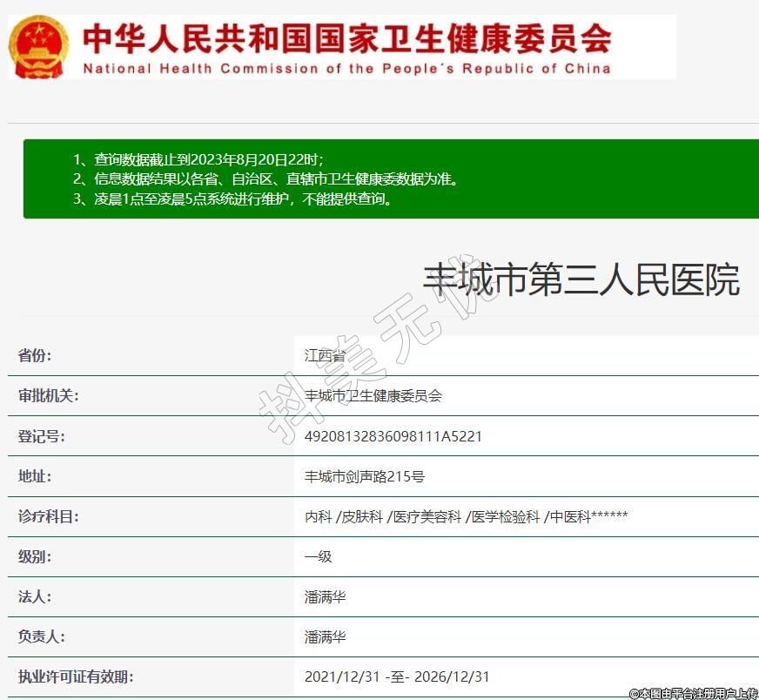
Task: Click the 法人 value 潘满华
Action: [325, 596]
